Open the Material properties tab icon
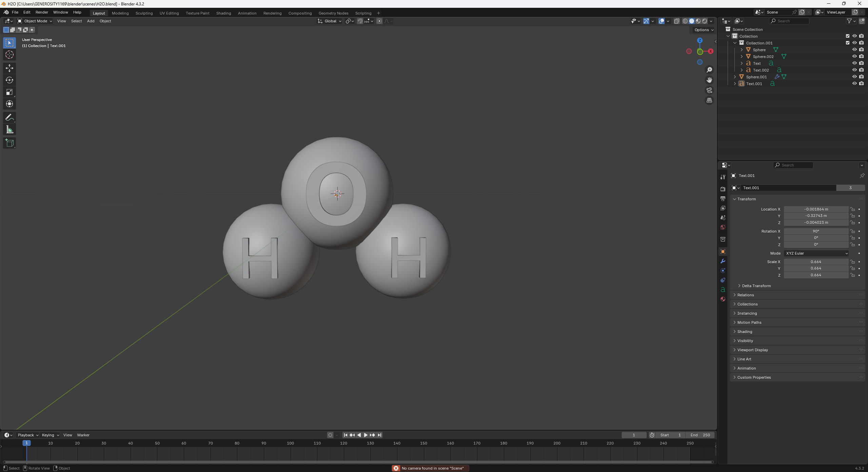This screenshot has width=868, height=472. [723, 299]
